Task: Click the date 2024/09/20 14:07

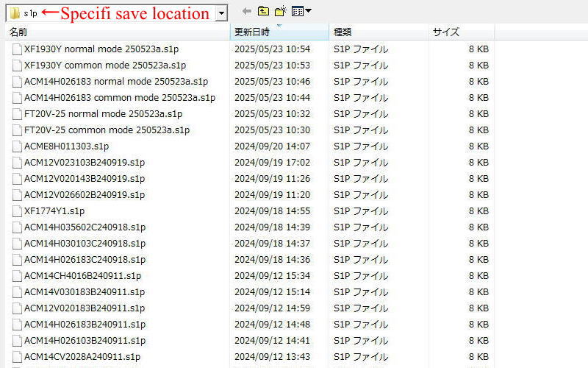Action: click(272, 146)
